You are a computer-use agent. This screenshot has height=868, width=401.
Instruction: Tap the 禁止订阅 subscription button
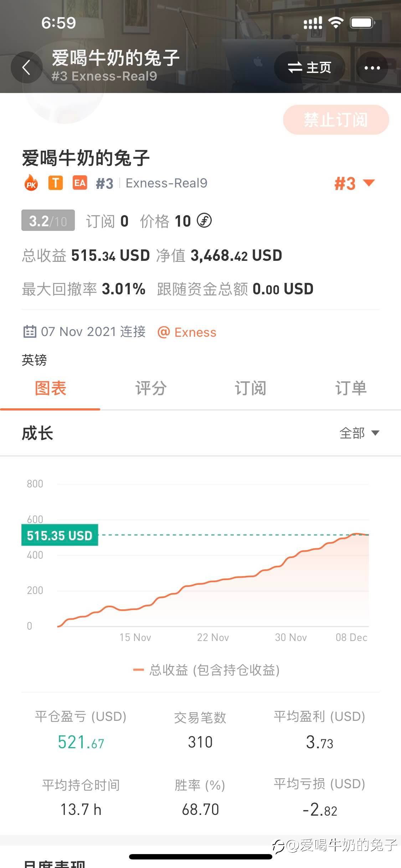pos(336,120)
